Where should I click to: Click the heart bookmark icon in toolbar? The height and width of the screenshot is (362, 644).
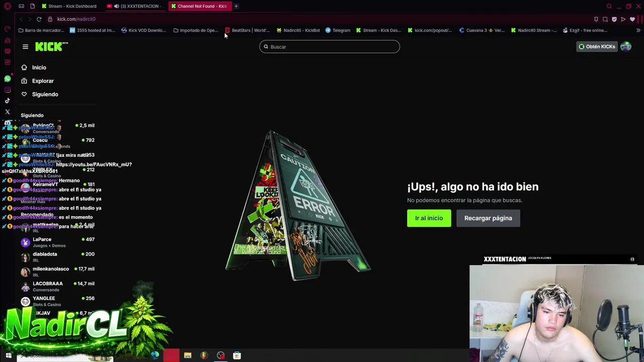click(632, 19)
